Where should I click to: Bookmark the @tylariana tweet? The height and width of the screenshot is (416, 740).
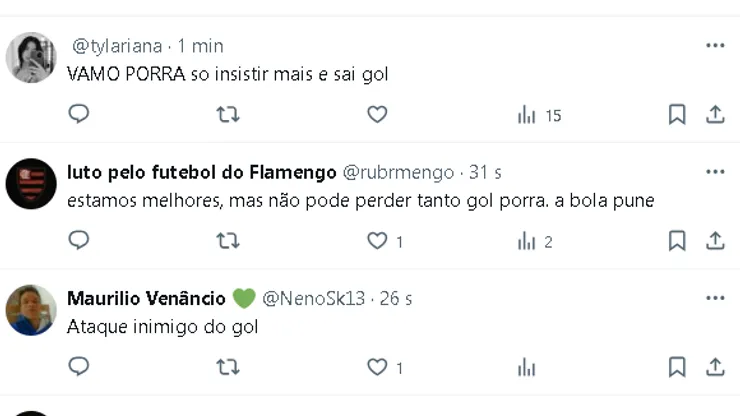[x=677, y=115]
